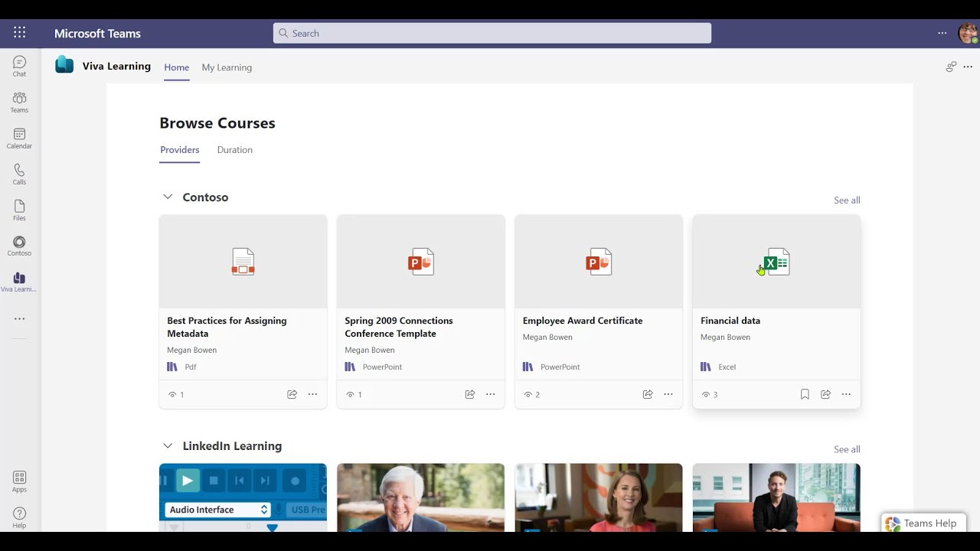Open Viva Learning more options ellipsis
This screenshot has height=551, width=980.
click(x=968, y=67)
